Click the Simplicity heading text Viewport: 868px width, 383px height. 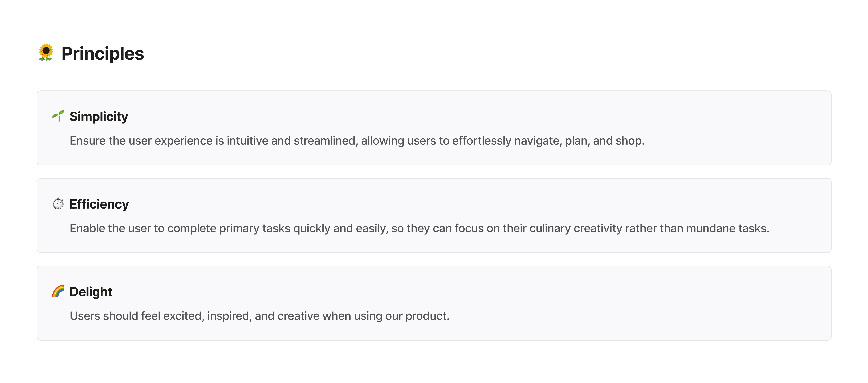tap(99, 117)
